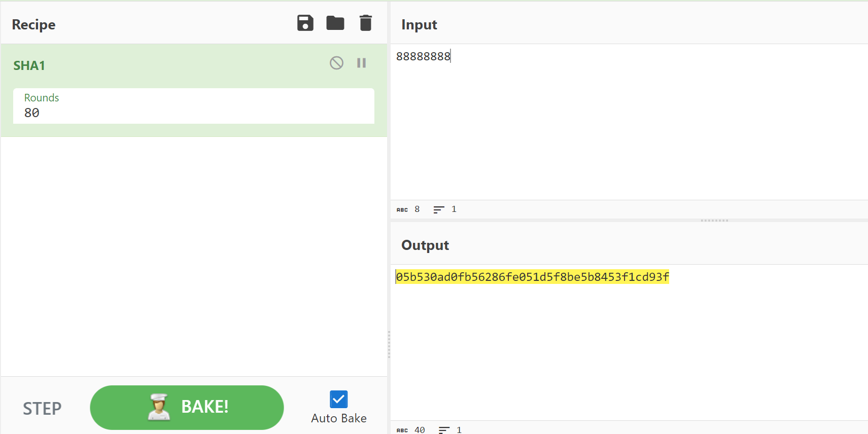The height and width of the screenshot is (434, 868).
Task: Grab the input/output pane divider handle
Action: tap(714, 221)
